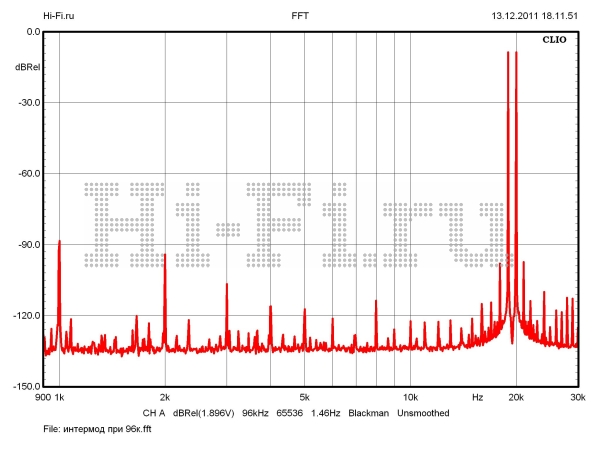
Task: Click the -120.0 vertical axis label
Action: (24, 316)
